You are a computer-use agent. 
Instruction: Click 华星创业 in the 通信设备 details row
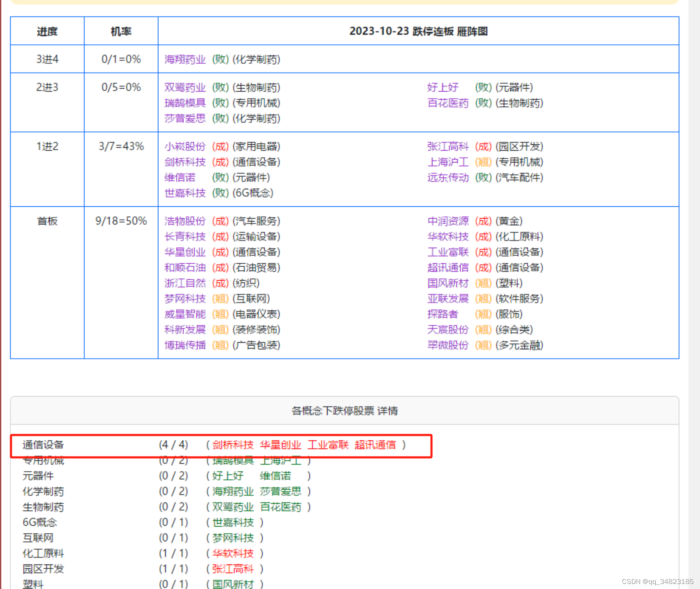[x=280, y=445]
